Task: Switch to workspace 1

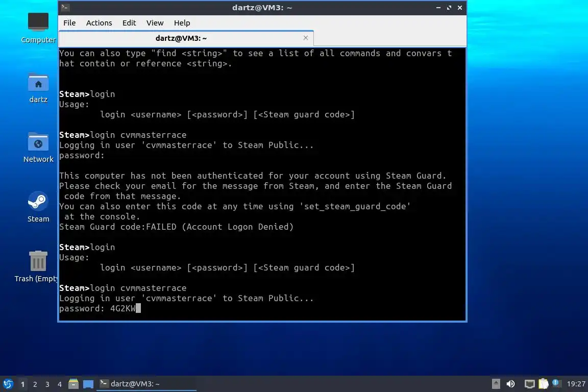Action: (x=23, y=384)
